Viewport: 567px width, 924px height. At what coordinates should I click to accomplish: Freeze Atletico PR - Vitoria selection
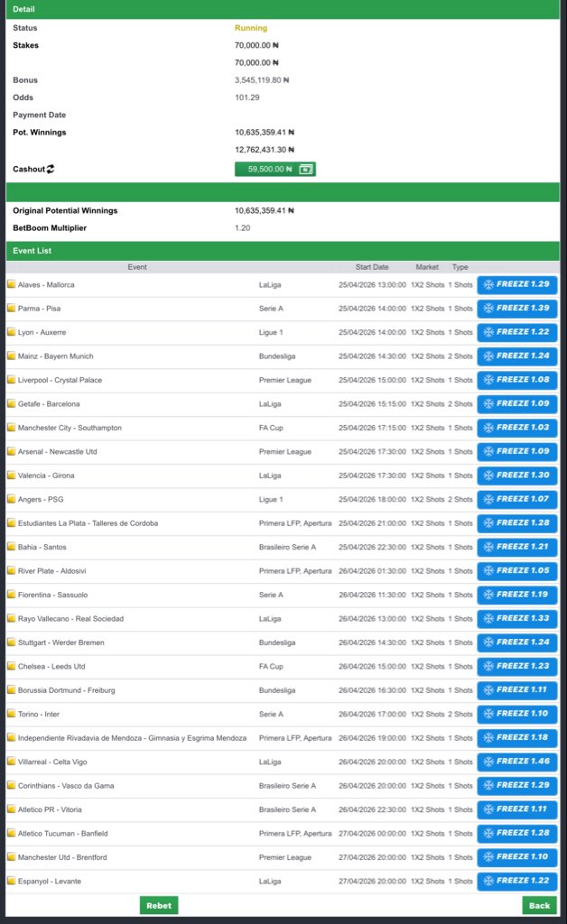pyautogui.click(x=517, y=809)
